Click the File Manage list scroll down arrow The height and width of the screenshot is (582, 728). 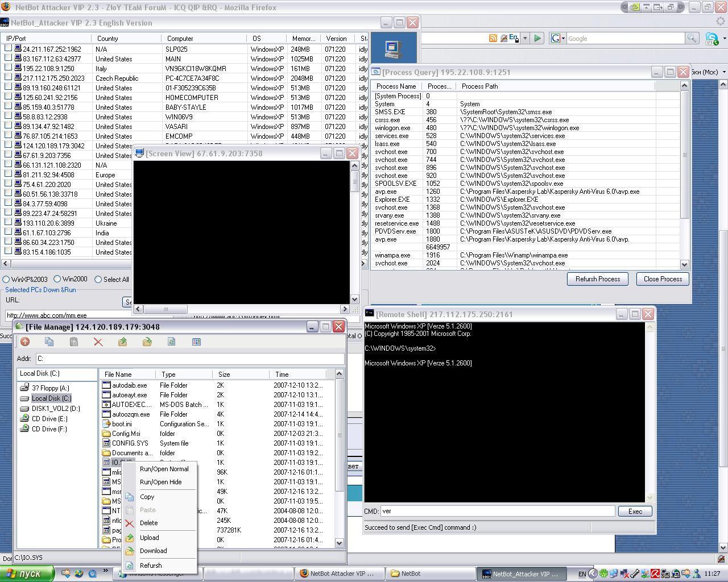(340, 543)
